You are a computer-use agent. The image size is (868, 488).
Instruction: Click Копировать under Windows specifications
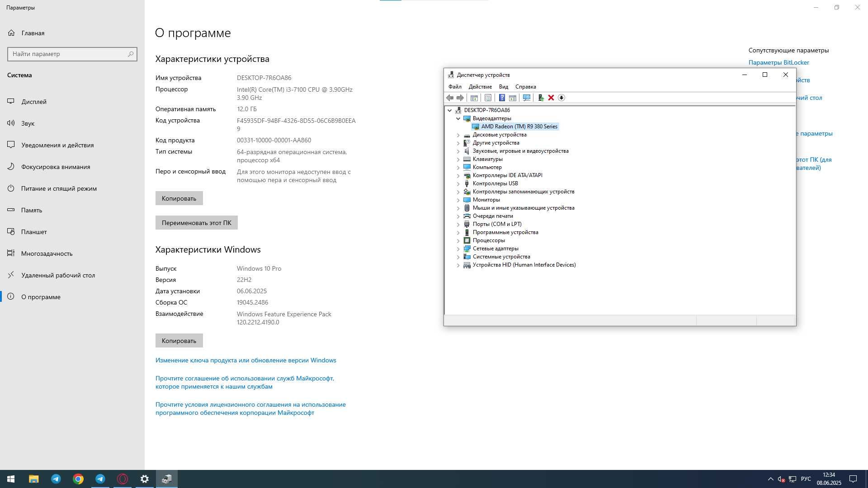(179, 341)
